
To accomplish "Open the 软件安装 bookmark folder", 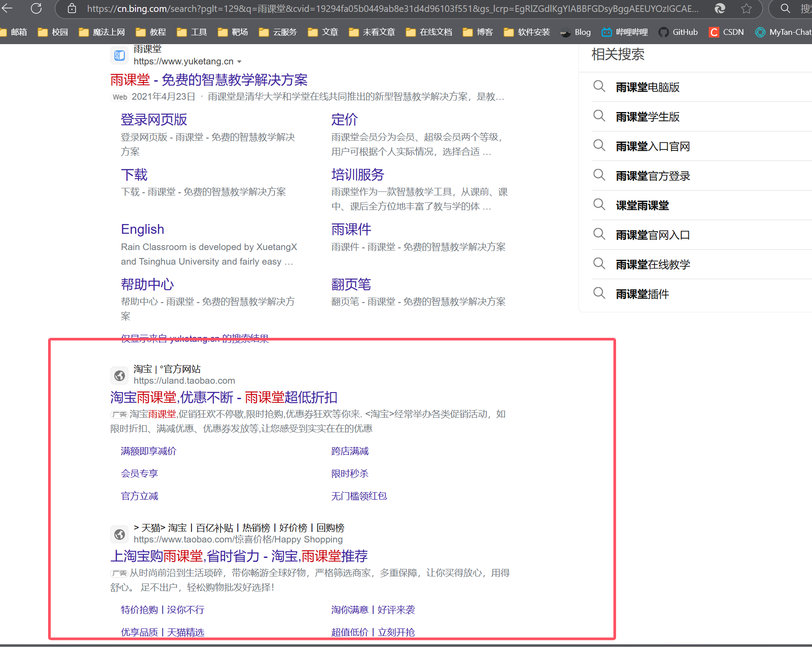I will [527, 32].
